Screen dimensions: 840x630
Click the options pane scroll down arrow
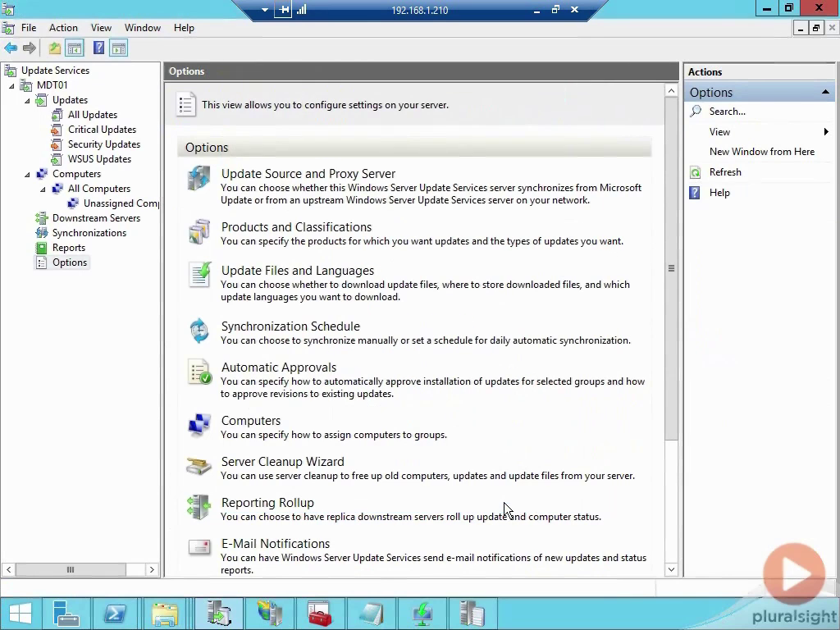pyautogui.click(x=671, y=569)
